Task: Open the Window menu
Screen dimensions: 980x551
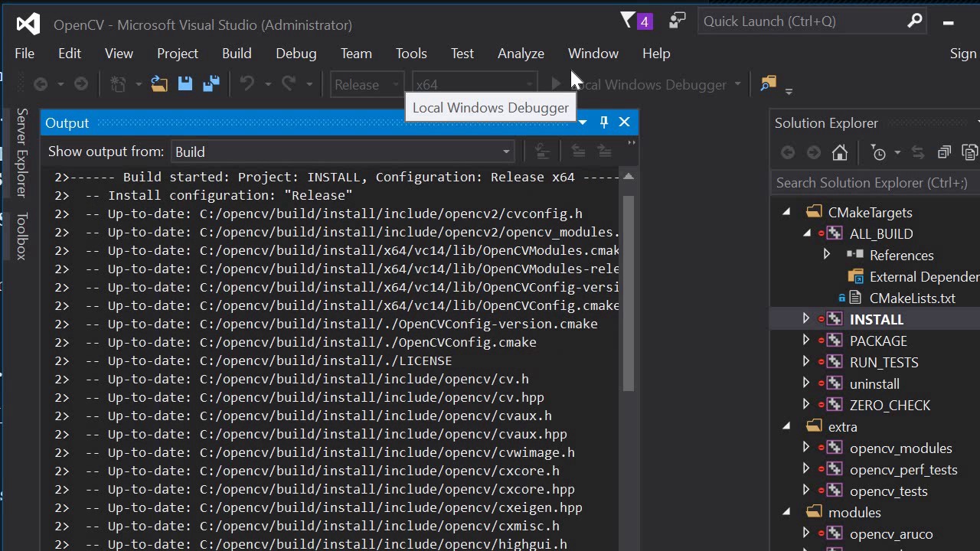Action: coord(593,54)
